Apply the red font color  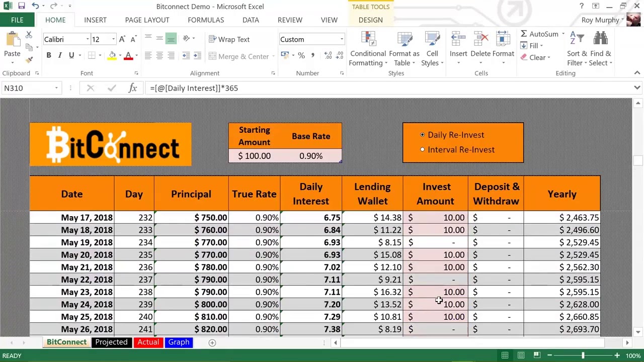pyautogui.click(x=128, y=55)
